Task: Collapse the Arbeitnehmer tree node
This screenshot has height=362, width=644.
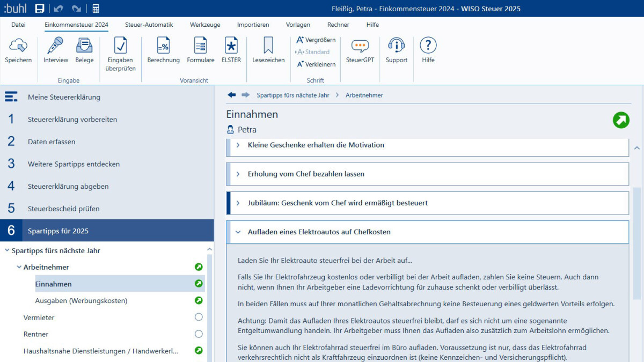Action: (19, 267)
